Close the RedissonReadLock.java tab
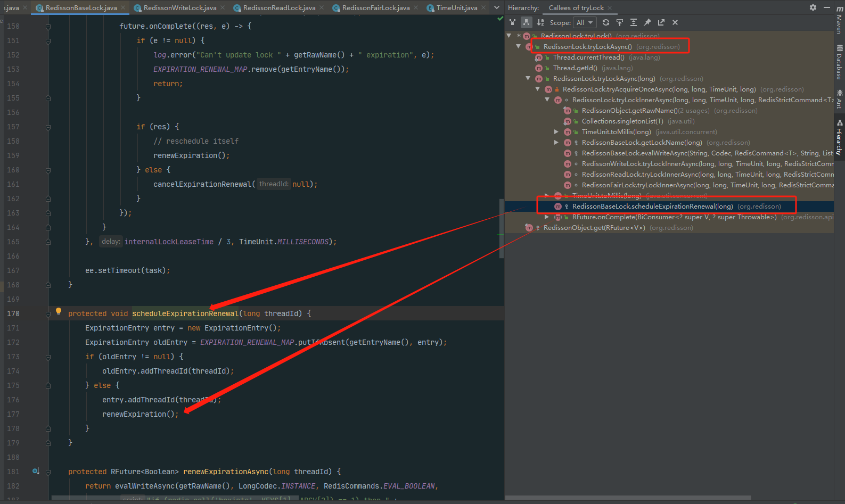The image size is (845, 504). tap(322, 7)
